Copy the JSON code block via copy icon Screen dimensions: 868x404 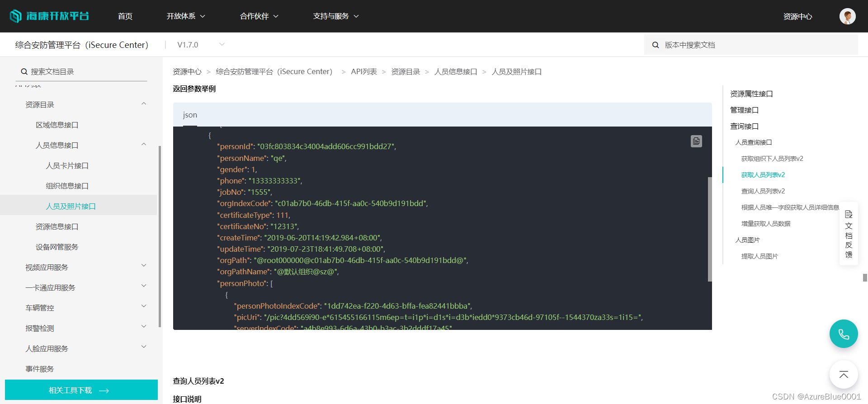[696, 141]
